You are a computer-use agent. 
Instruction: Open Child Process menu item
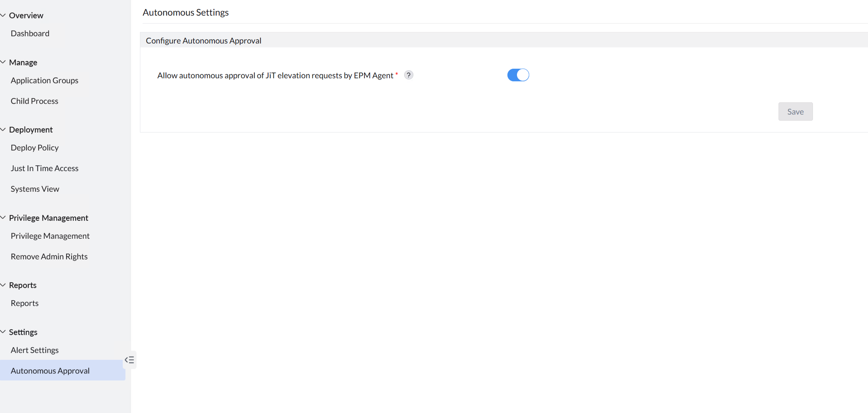[x=34, y=101]
